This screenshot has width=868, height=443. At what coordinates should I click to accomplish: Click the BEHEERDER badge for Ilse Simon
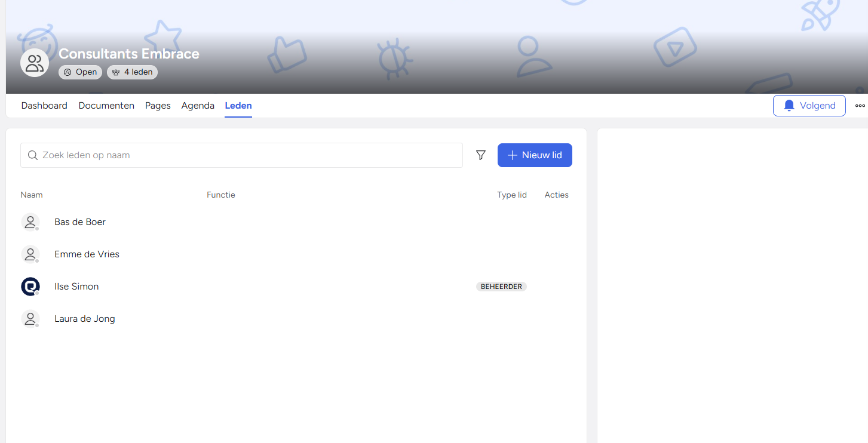[501, 287]
